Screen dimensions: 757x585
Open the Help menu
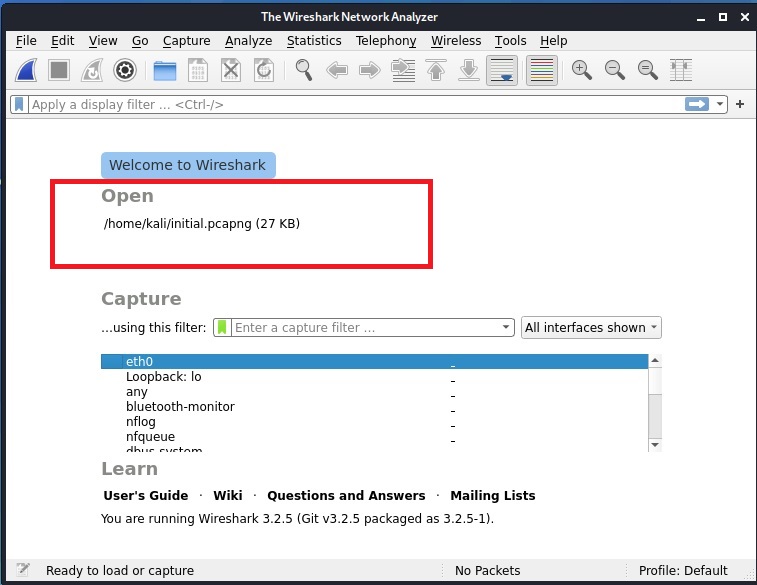tap(554, 41)
